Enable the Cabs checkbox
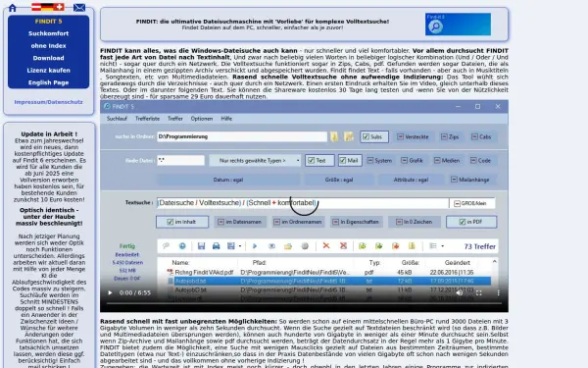This screenshot has width=588, height=368. pos(481,136)
